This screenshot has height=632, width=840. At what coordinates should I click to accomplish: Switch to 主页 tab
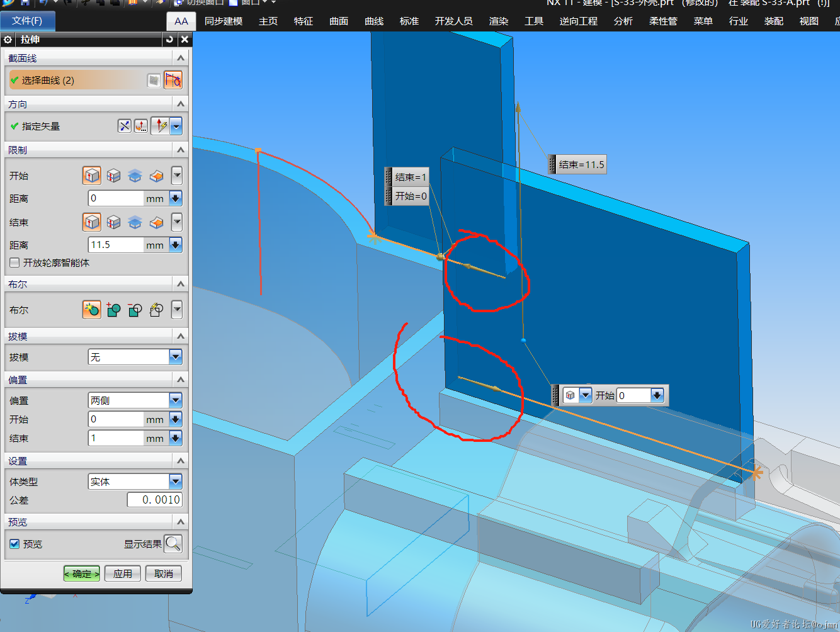[268, 21]
